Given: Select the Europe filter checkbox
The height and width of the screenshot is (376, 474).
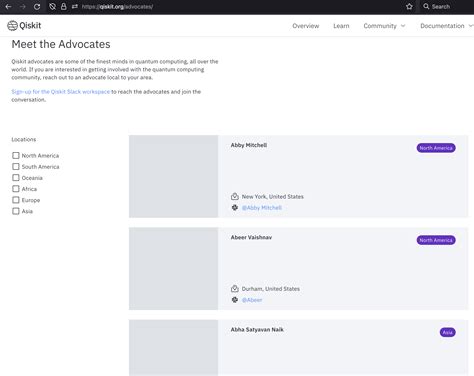Looking at the screenshot, I should tap(16, 200).
